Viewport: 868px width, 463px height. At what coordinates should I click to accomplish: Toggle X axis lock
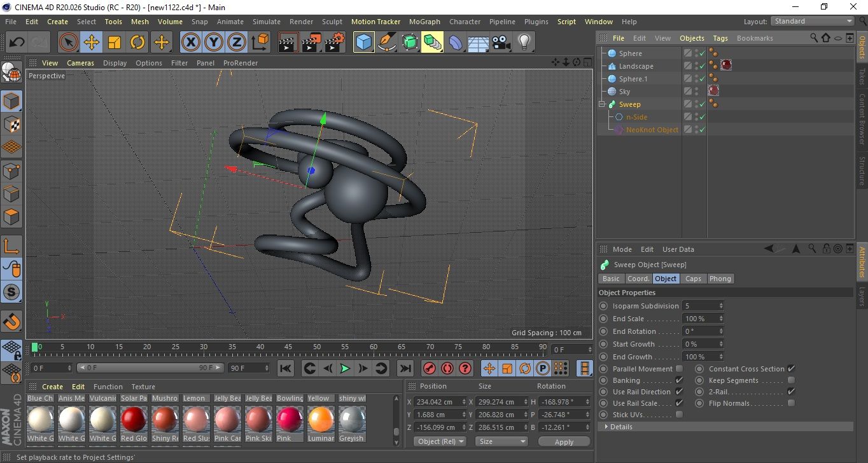pos(190,43)
